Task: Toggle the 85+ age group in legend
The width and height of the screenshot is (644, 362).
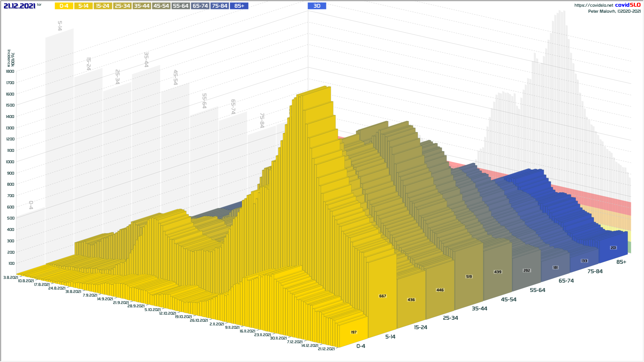Action: [239, 6]
